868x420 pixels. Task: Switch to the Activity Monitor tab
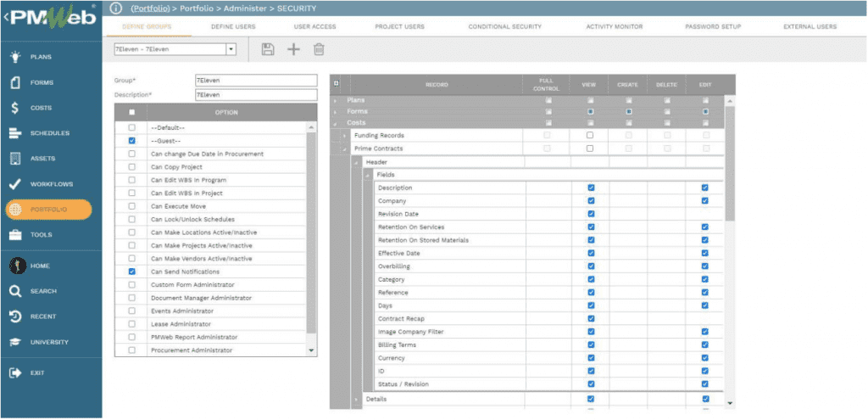(x=615, y=26)
